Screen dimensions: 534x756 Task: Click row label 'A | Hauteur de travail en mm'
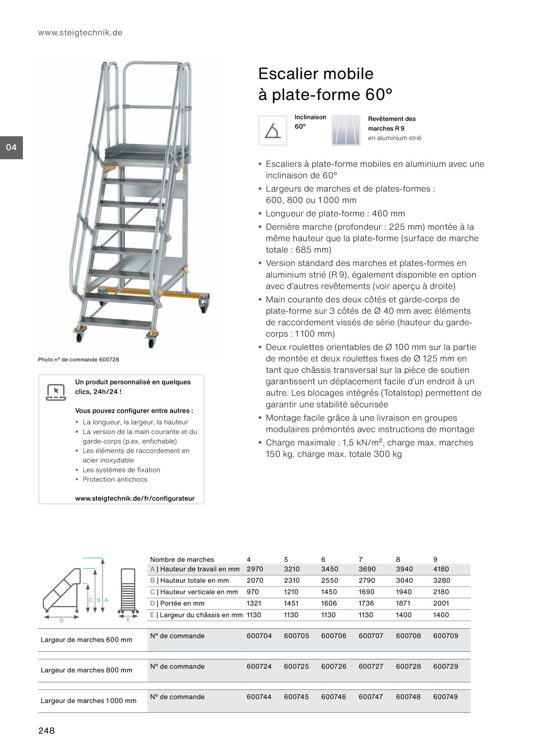tap(195, 569)
